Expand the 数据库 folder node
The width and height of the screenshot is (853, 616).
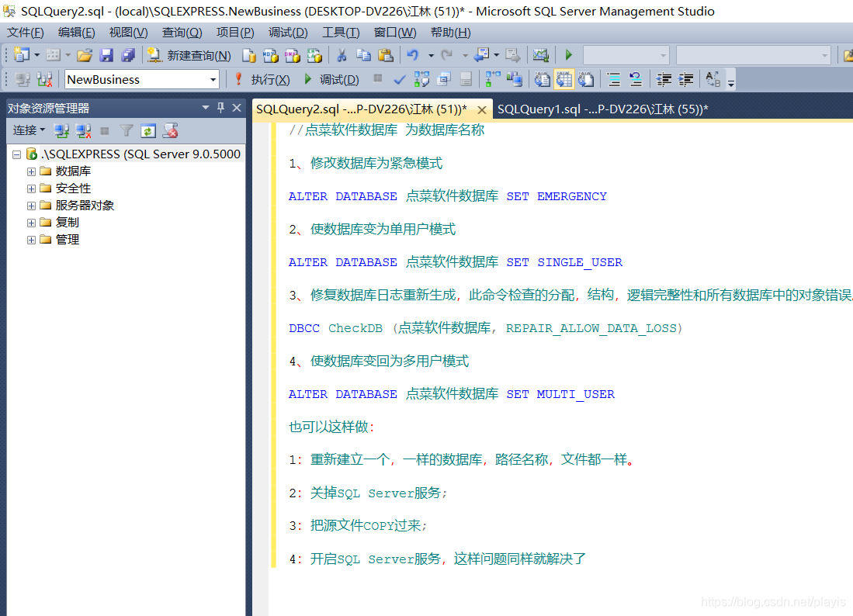tap(31, 171)
